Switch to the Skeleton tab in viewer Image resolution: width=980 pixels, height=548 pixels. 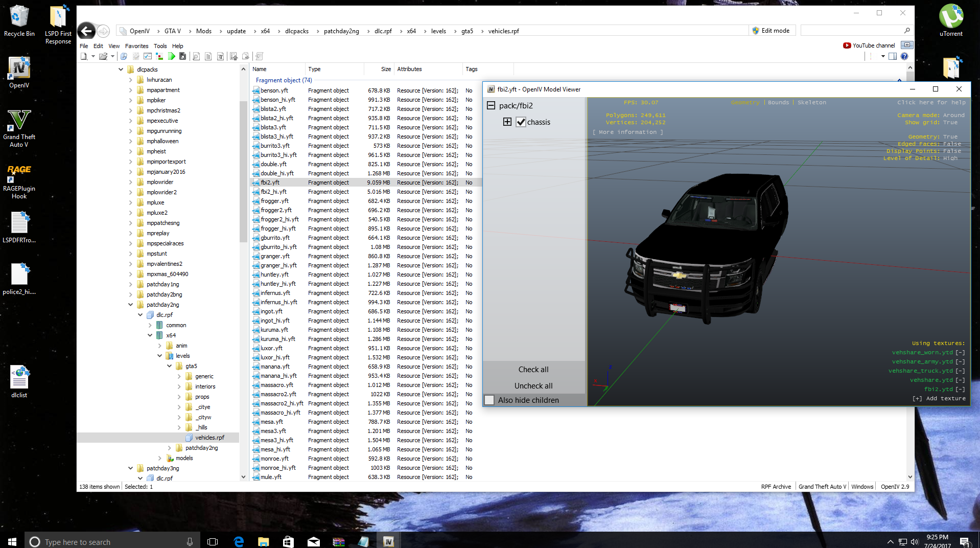811,103
